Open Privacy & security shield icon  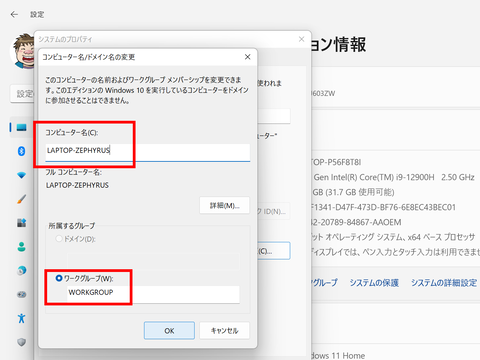click(x=21, y=342)
